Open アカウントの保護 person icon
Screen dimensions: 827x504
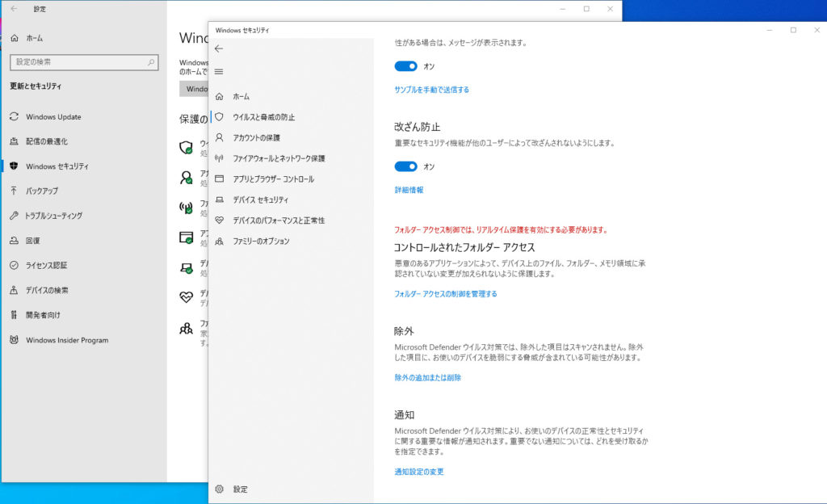tap(219, 137)
